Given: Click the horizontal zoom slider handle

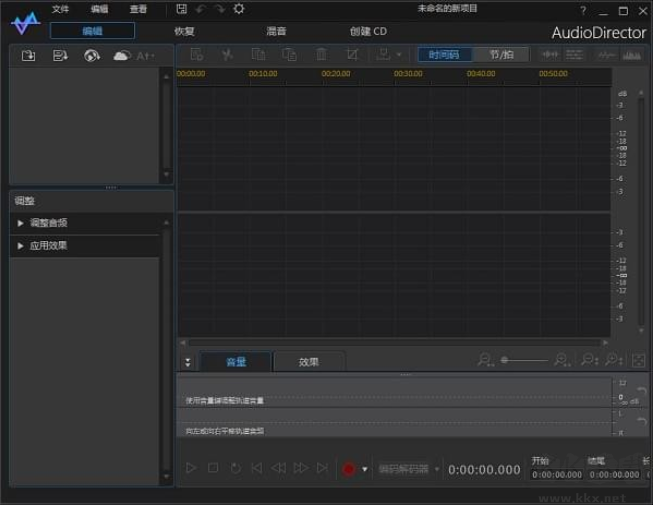Looking at the screenshot, I should click(504, 360).
